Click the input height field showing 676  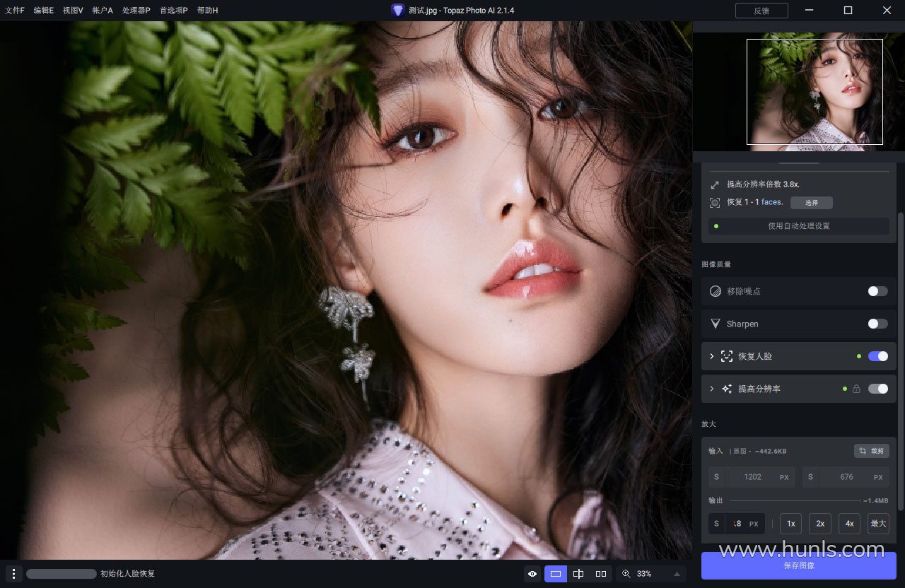coord(846,477)
